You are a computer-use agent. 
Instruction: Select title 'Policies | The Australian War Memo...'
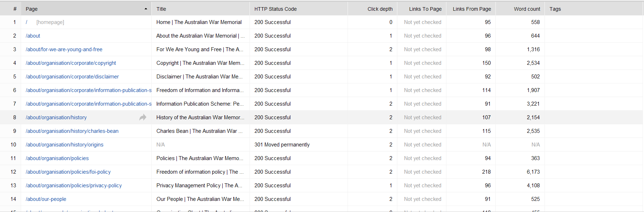click(200, 158)
